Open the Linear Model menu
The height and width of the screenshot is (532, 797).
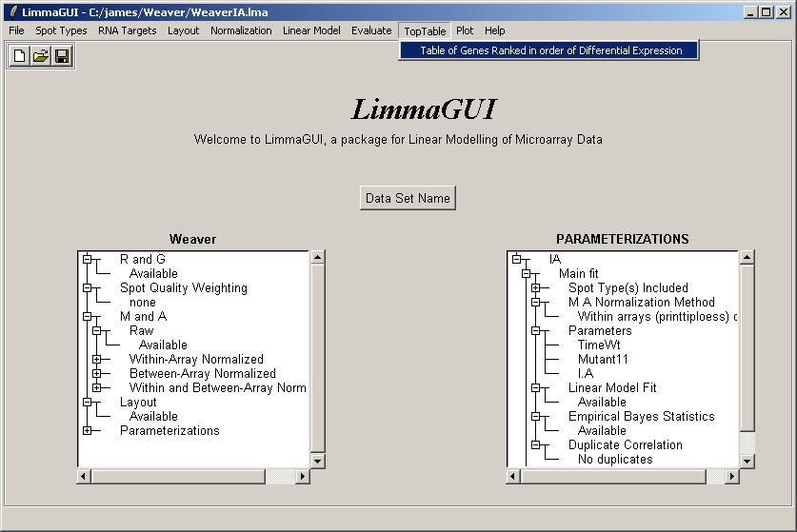pyautogui.click(x=311, y=30)
